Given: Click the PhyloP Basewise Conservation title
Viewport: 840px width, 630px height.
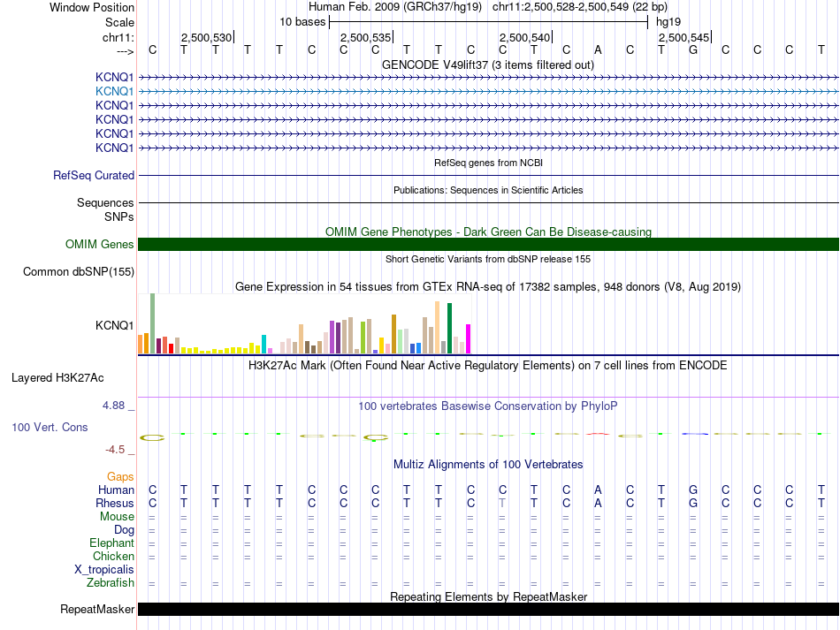Looking at the screenshot, I should click(x=488, y=406).
